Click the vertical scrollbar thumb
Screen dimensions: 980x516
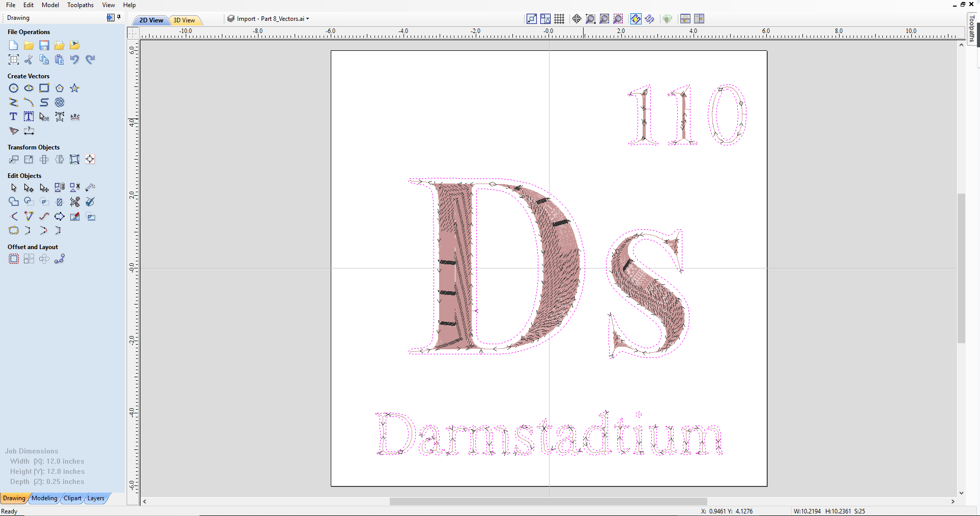961,268
